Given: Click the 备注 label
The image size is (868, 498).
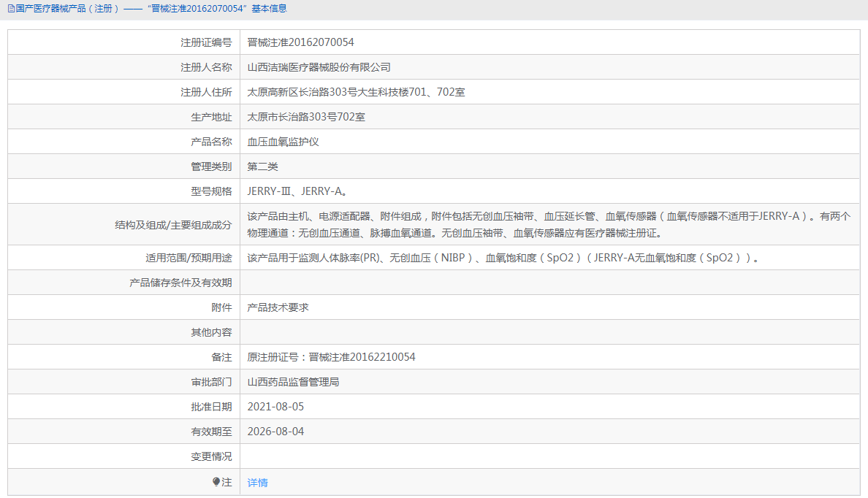Looking at the screenshot, I should click(x=221, y=358).
